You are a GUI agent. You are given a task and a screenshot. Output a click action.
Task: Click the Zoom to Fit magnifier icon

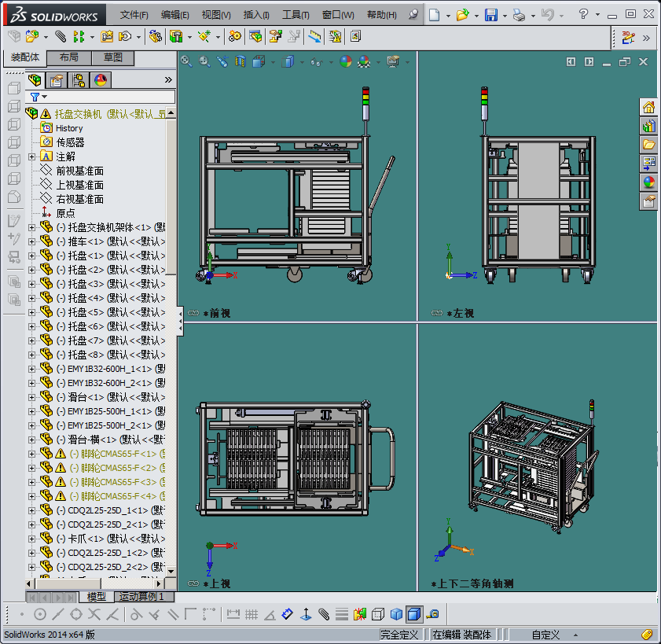[x=186, y=61]
